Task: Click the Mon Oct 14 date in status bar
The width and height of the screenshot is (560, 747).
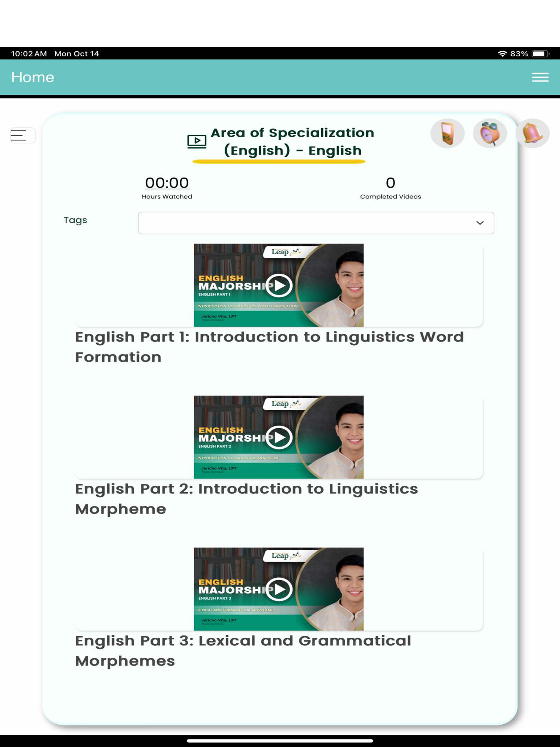Action: [x=77, y=54]
